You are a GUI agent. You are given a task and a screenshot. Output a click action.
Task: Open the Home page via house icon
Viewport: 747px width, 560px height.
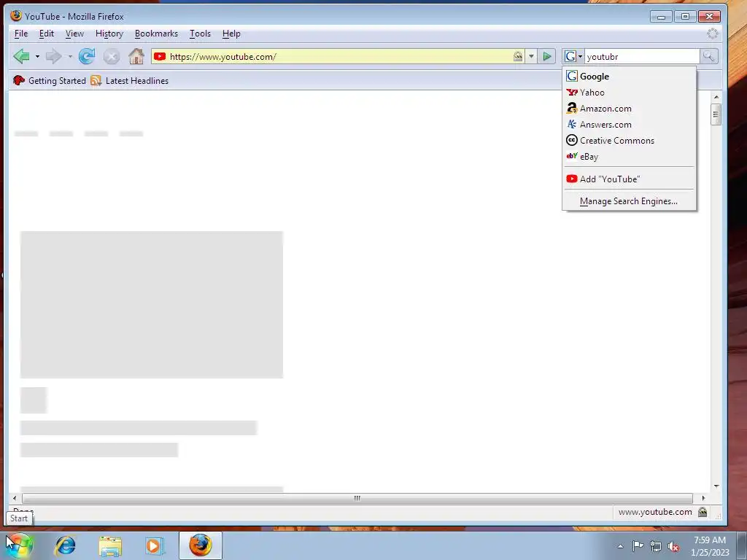click(136, 56)
